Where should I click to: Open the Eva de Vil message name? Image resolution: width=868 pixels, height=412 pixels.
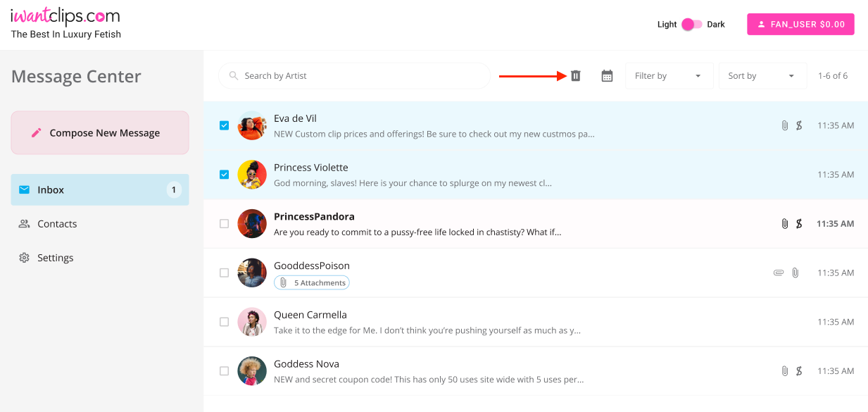[295, 118]
